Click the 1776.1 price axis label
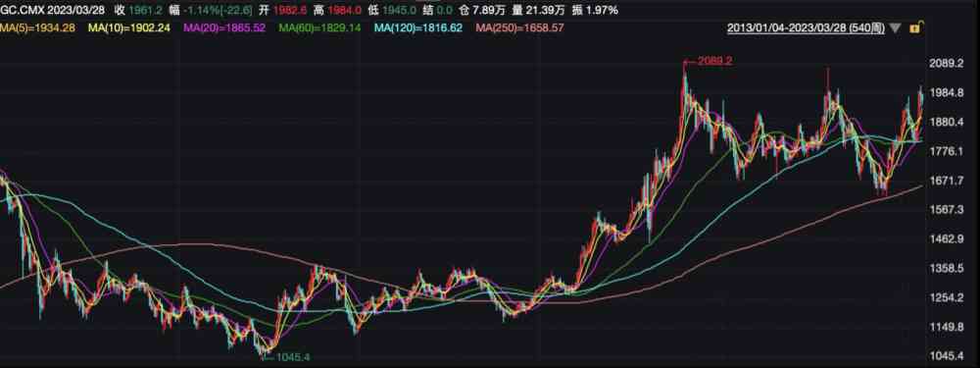The height and width of the screenshot is (368, 980). [x=948, y=151]
